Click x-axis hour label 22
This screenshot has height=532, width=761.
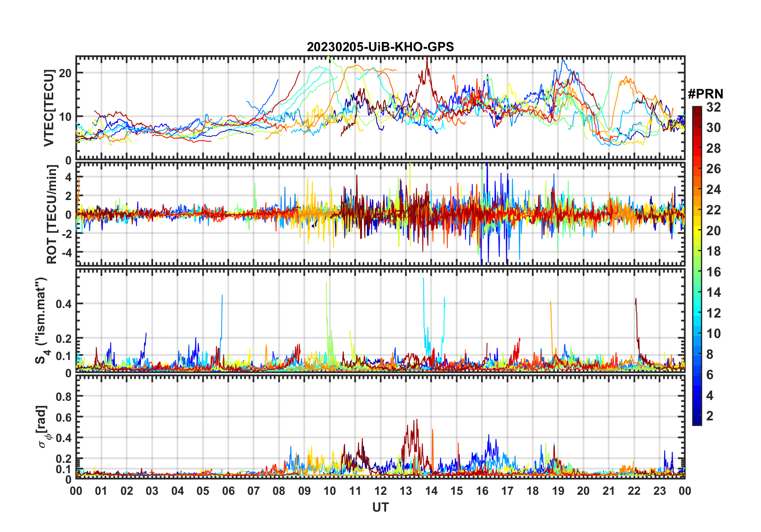[x=634, y=491]
